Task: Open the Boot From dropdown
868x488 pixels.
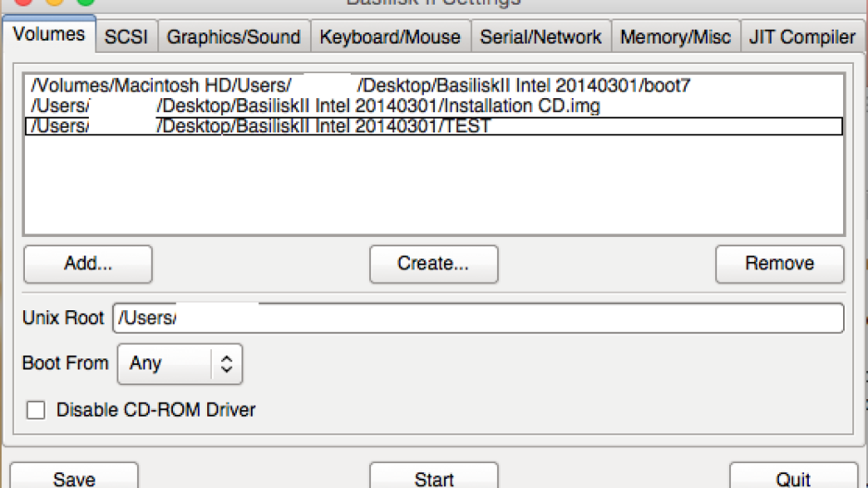Action: coord(180,364)
